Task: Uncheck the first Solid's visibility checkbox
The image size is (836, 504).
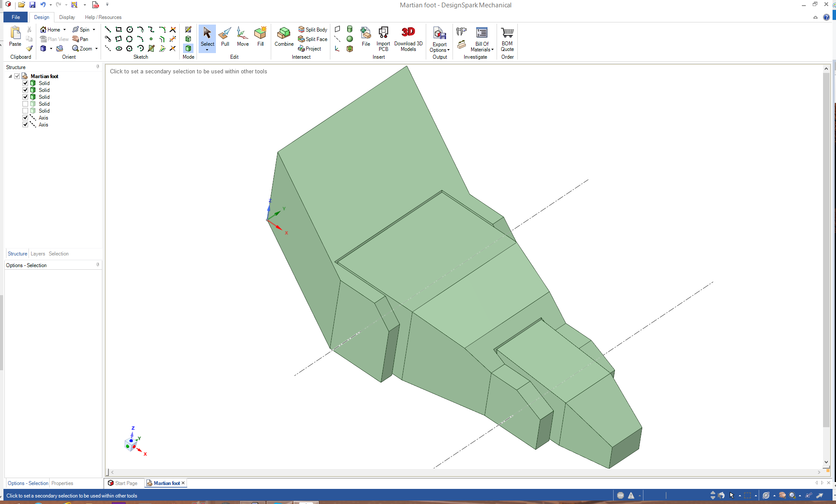Action: tap(25, 83)
